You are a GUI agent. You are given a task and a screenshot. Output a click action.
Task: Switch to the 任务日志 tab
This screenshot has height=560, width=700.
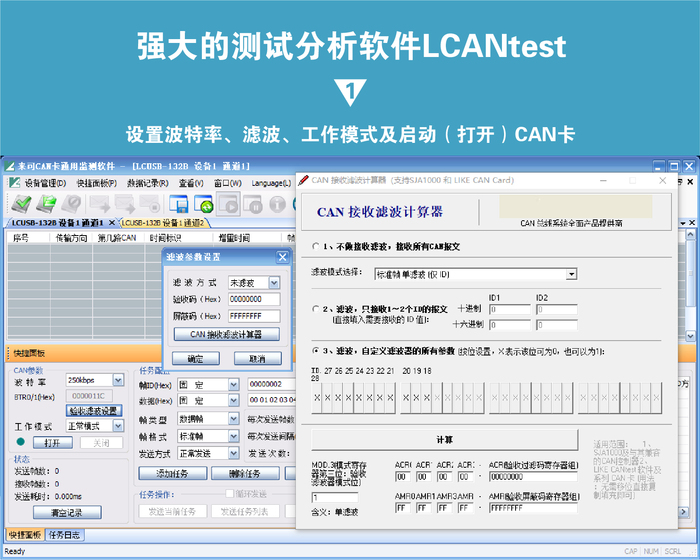click(x=64, y=535)
